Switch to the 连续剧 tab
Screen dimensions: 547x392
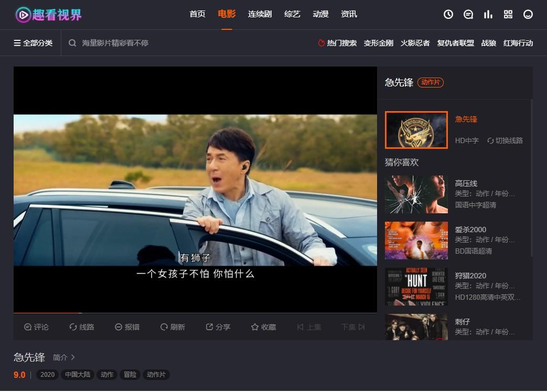(x=260, y=14)
